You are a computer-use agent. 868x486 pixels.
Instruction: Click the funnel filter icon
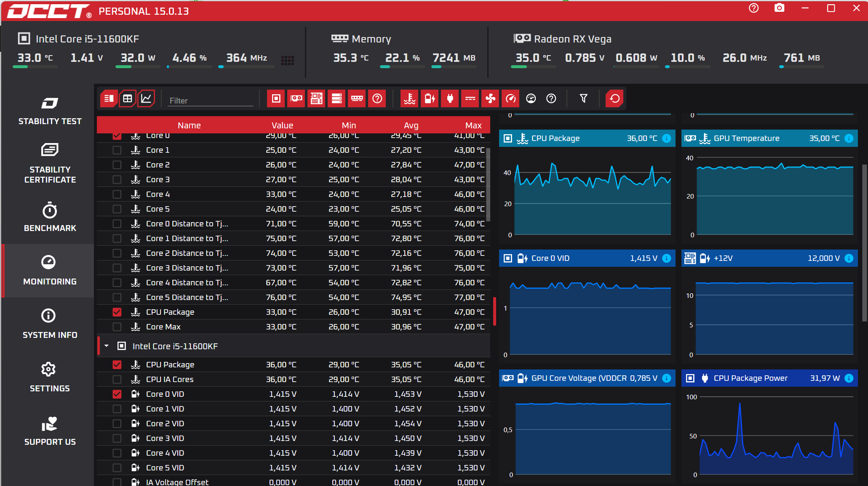click(x=583, y=98)
